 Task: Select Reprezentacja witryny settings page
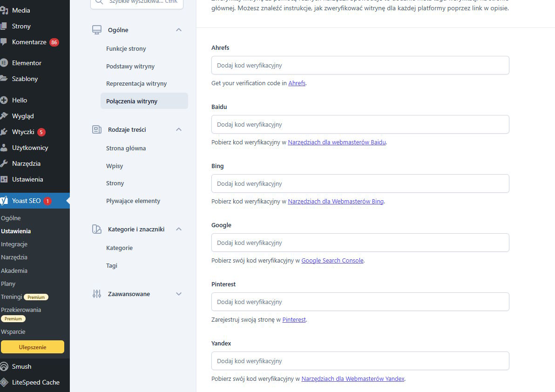click(136, 83)
